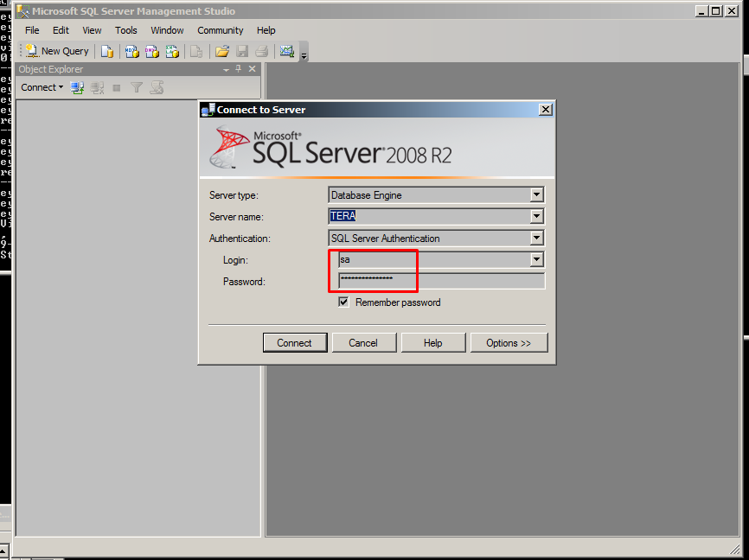The height and width of the screenshot is (560, 749).
Task: Click the Refresh script icon in Object Explorer
Action: [157, 87]
